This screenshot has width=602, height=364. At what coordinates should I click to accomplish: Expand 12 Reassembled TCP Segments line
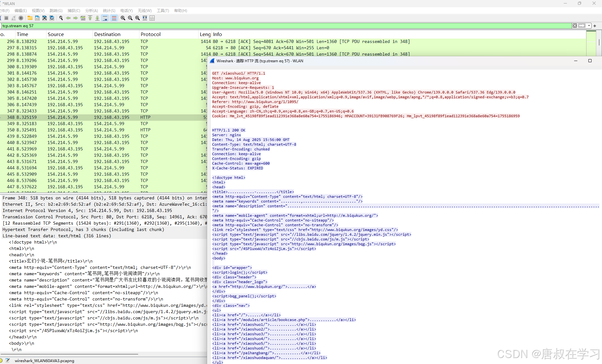pos(104,223)
